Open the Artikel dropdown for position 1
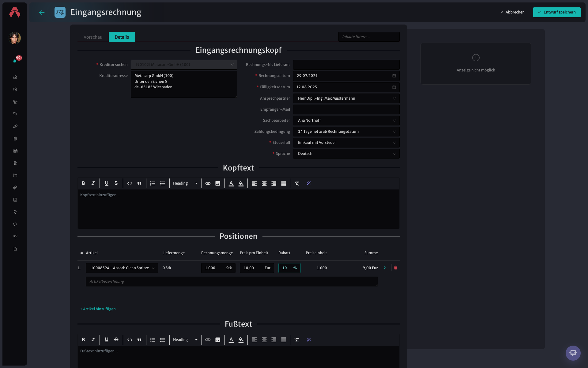Viewport: 588px width, 368px height. pyautogui.click(x=122, y=268)
